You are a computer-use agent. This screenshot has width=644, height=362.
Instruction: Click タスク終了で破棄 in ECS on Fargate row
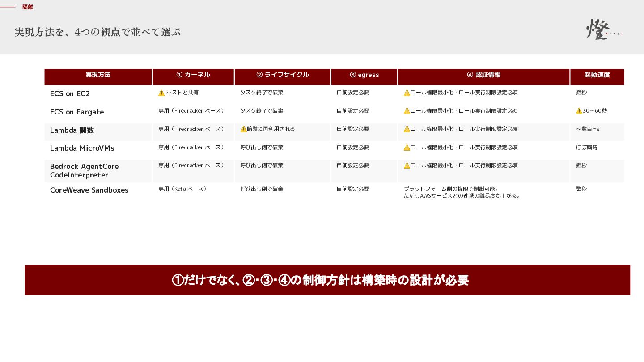click(262, 111)
